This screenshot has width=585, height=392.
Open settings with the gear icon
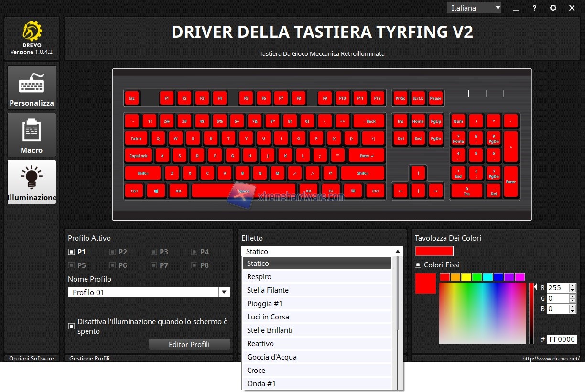coord(553,8)
